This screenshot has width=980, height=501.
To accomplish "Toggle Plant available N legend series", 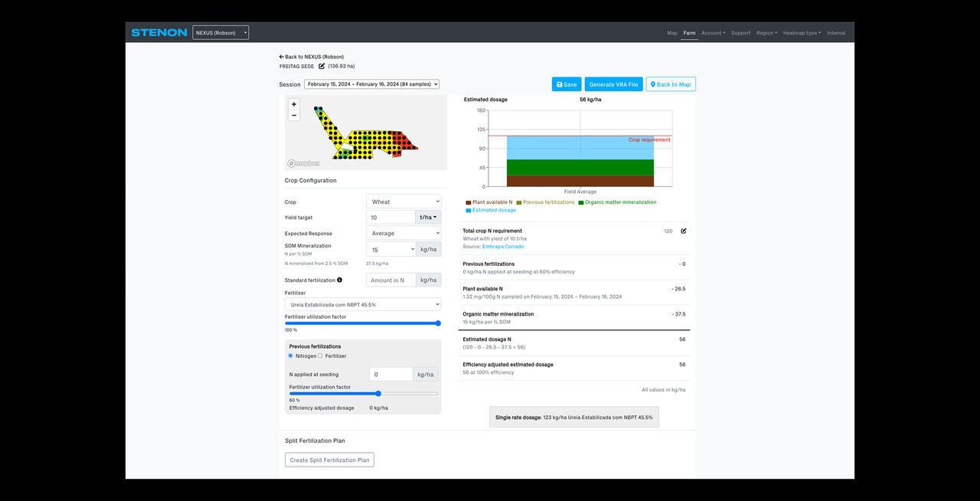I will (x=488, y=202).
